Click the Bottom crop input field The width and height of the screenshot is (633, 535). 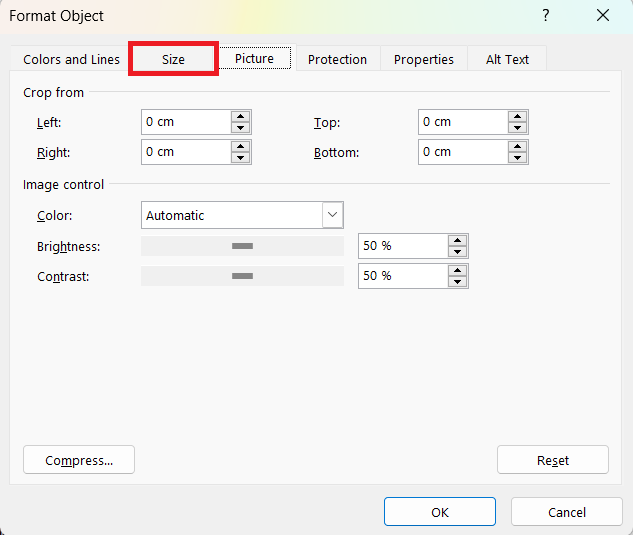[x=463, y=152]
